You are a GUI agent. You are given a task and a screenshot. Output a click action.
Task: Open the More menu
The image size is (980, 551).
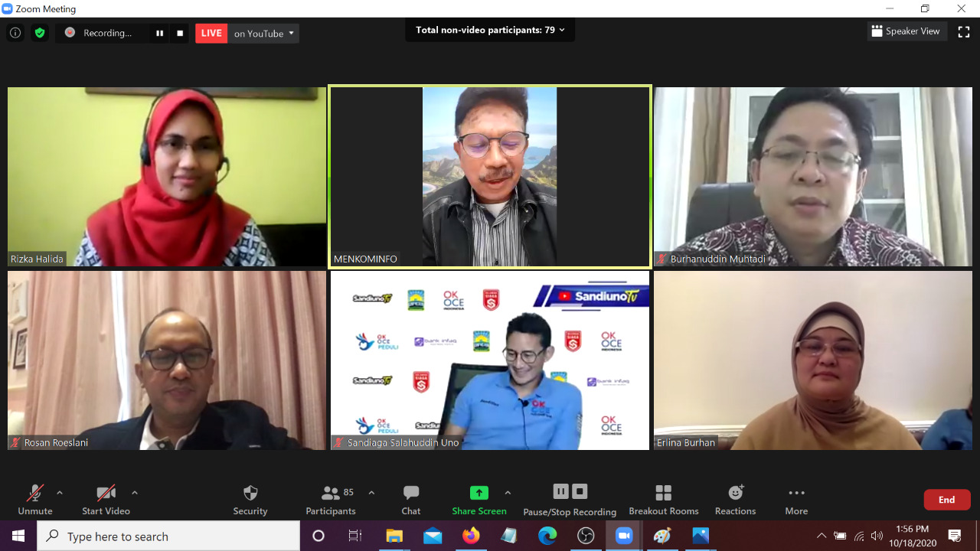tap(796, 500)
